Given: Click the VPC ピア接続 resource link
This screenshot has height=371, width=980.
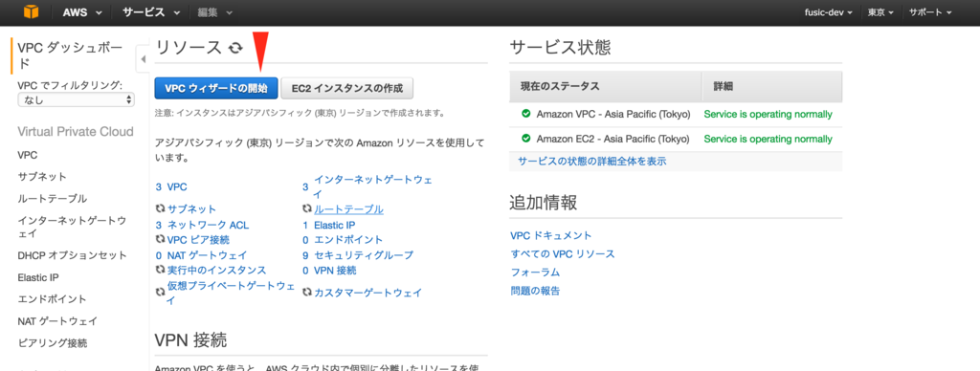Looking at the screenshot, I should point(198,239).
